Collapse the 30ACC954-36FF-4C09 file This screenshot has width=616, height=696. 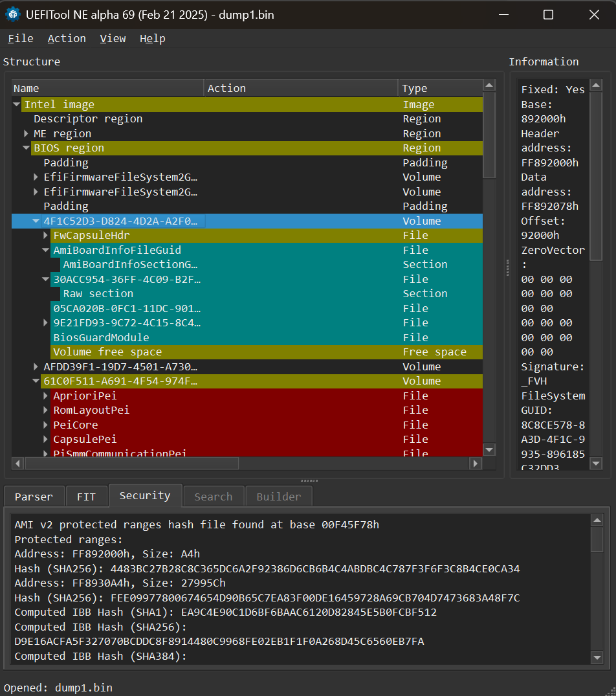coord(46,279)
